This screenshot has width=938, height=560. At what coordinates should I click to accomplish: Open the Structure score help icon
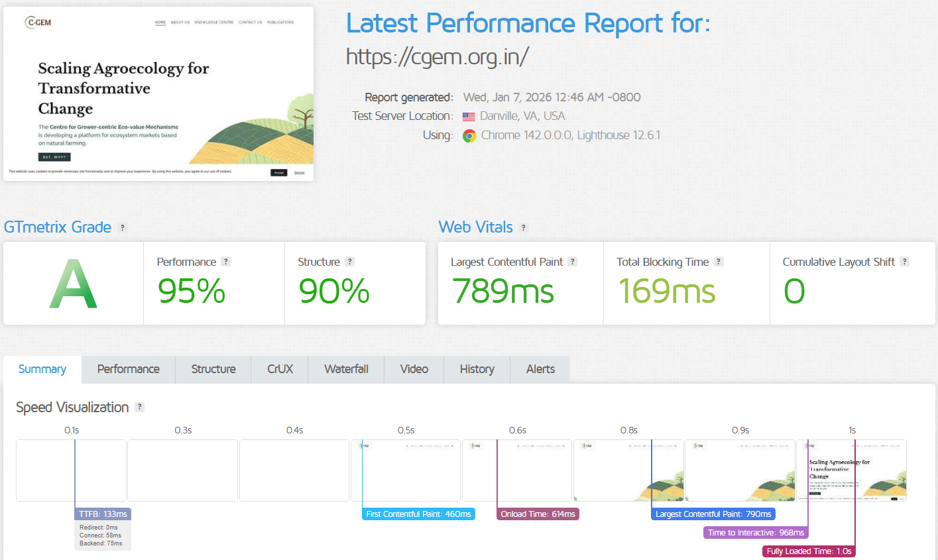(350, 262)
